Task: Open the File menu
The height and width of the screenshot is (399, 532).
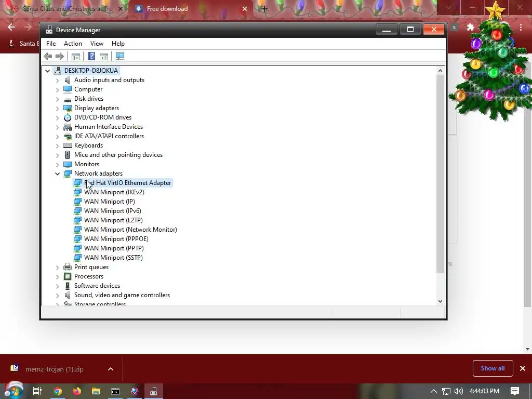Action: point(51,44)
